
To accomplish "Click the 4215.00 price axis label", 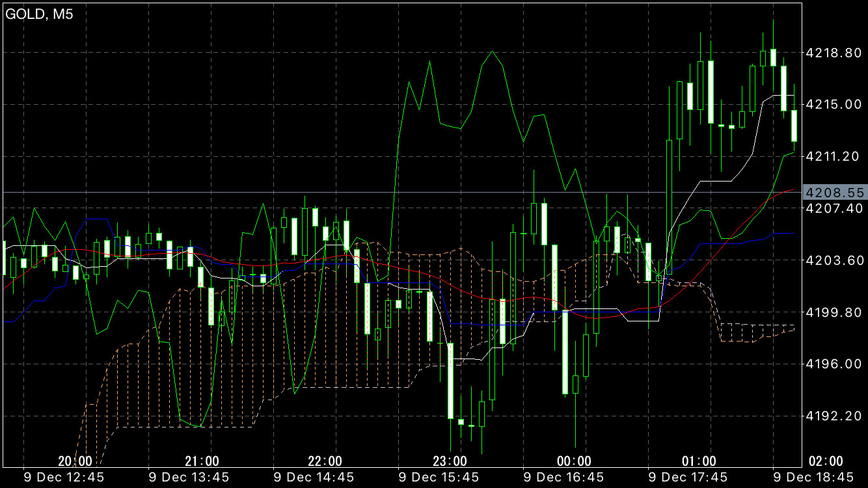I will point(834,105).
